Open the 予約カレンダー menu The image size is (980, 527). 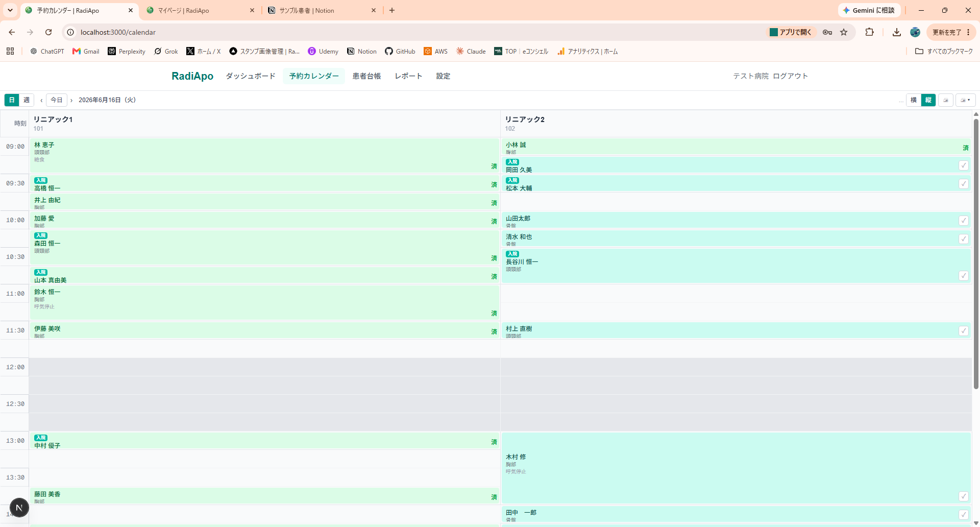314,76
